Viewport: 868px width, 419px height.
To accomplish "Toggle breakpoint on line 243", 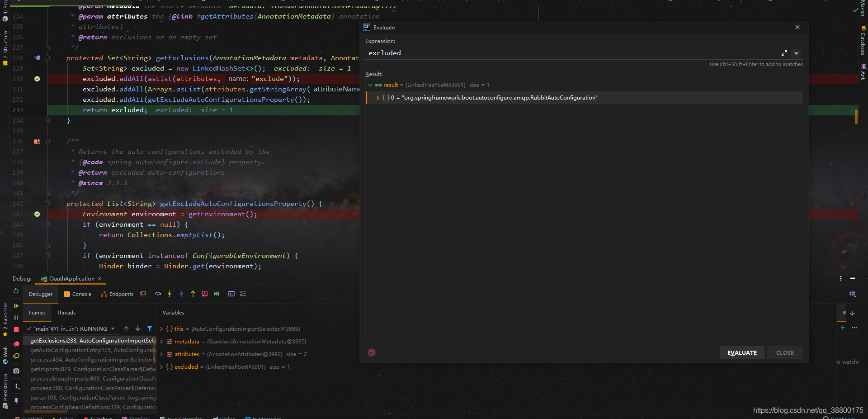I will pos(37,214).
